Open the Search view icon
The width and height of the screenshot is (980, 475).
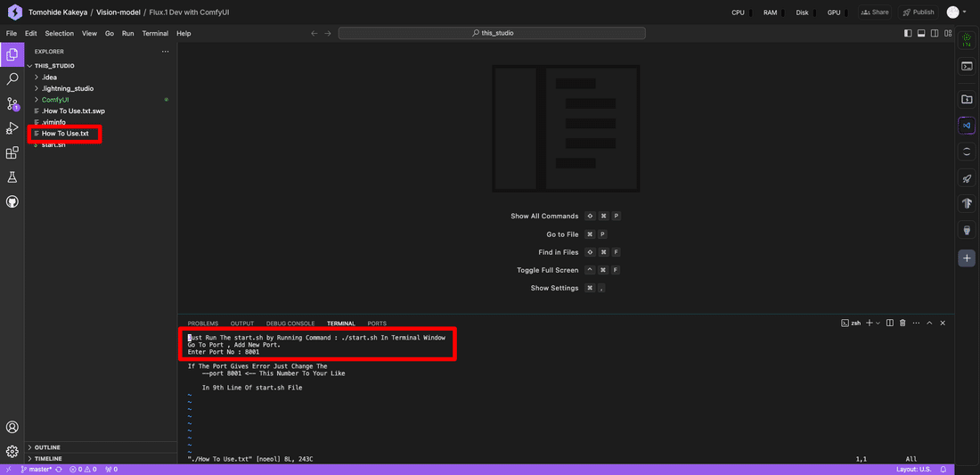[12, 79]
